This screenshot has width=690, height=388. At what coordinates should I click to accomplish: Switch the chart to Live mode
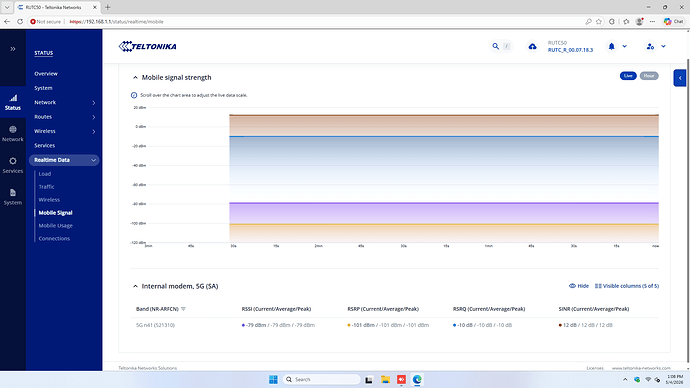click(628, 76)
